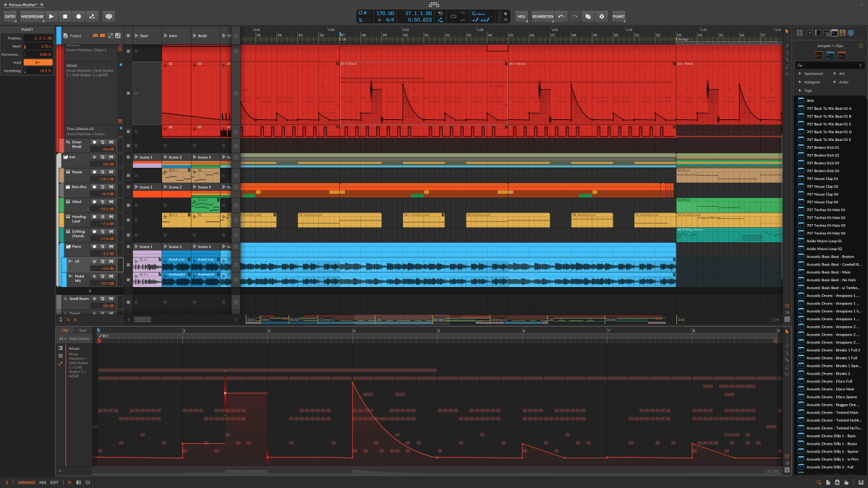Arm global recording in the transport bar
The height and width of the screenshot is (488, 868).
(79, 16)
